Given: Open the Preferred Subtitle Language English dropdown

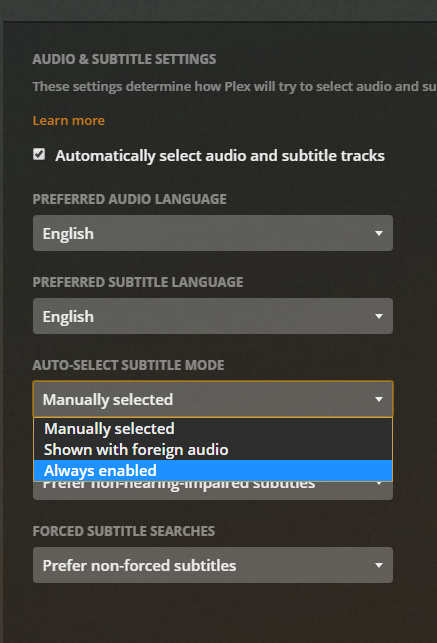Looking at the screenshot, I should (x=213, y=316).
